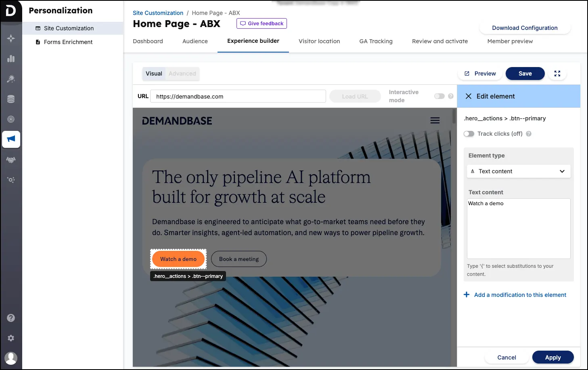The height and width of the screenshot is (370, 588).
Task: Select the target bullseye icon in sidebar
Action: pos(11,119)
